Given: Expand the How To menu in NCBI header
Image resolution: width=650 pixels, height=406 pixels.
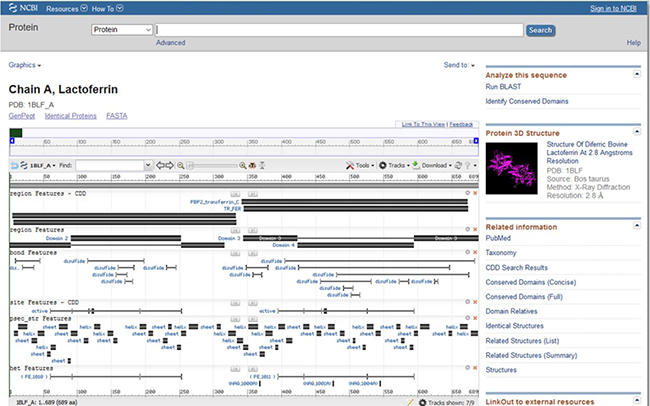Looking at the screenshot, I should [x=107, y=8].
